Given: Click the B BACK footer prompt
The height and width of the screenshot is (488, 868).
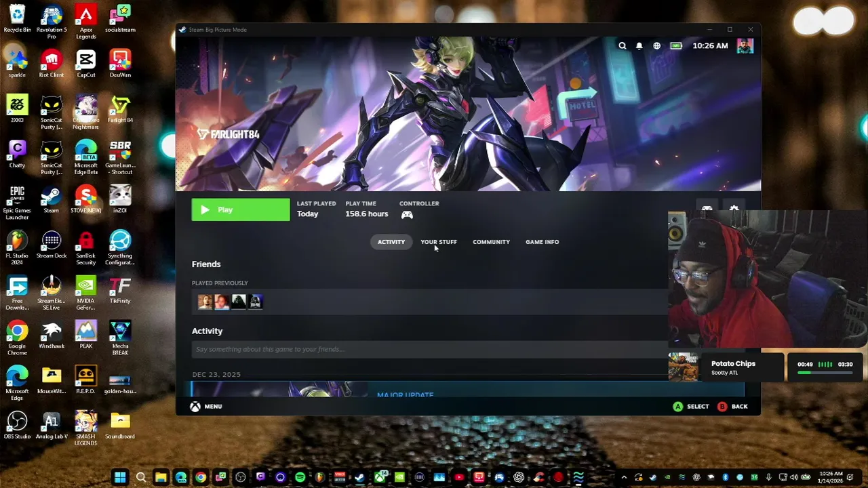Looking at the screenshot, I should [x=733, y=407].
